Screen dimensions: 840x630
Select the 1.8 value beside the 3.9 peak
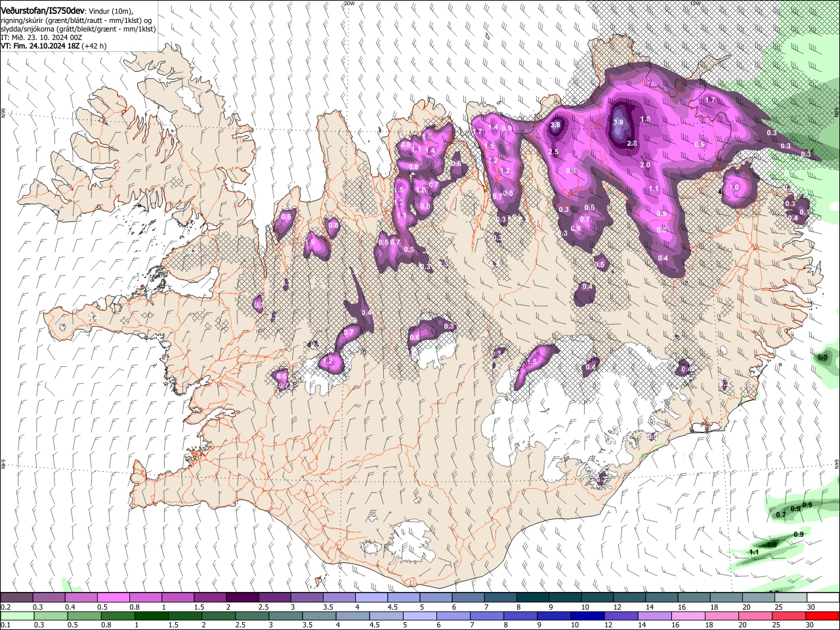[x=645, y=119]
